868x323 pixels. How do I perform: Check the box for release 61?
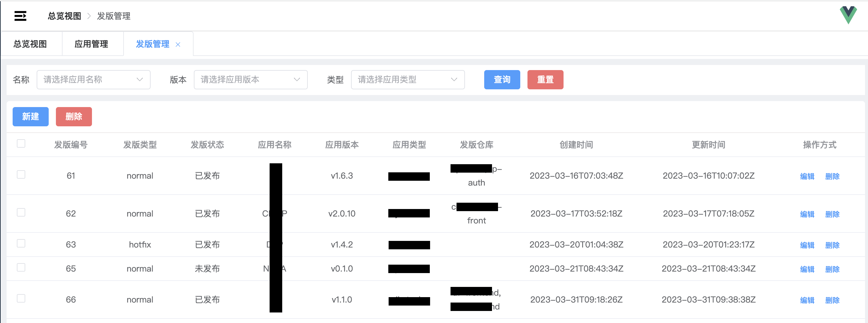click(x=21, y=174)
